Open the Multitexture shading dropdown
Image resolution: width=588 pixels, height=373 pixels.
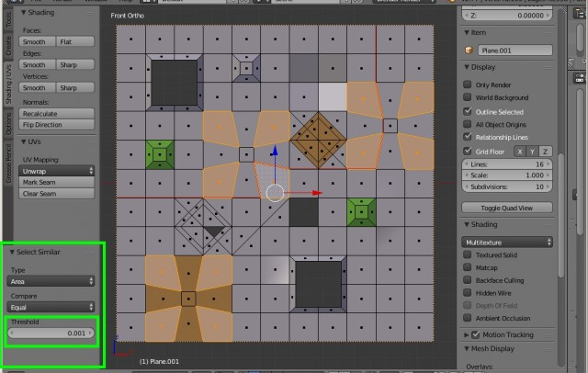[507, 243]
